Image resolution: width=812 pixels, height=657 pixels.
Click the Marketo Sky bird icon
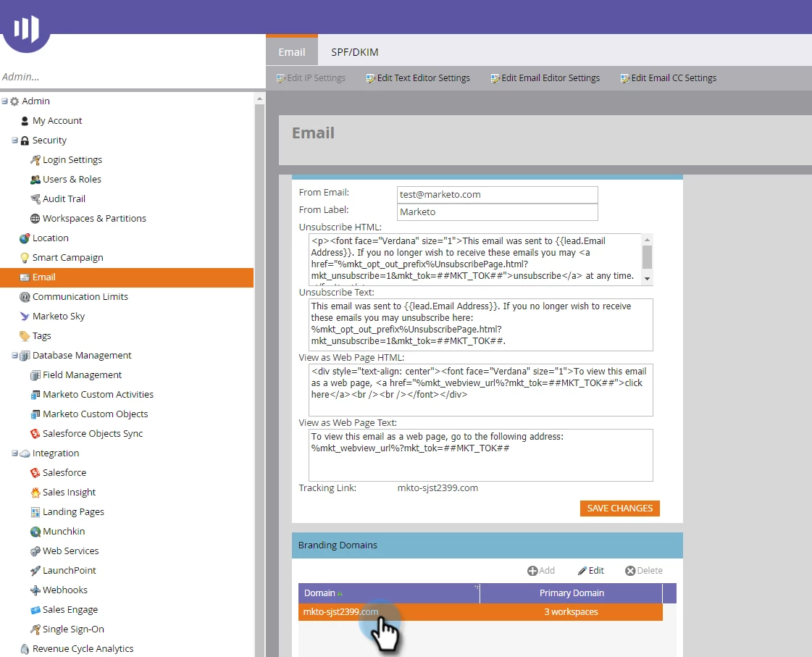pyautogui.click(x=25, y=317)
